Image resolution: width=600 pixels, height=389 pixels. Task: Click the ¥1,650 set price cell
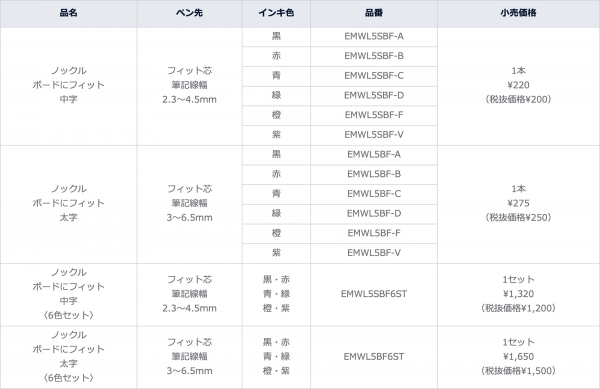(518, 356)
